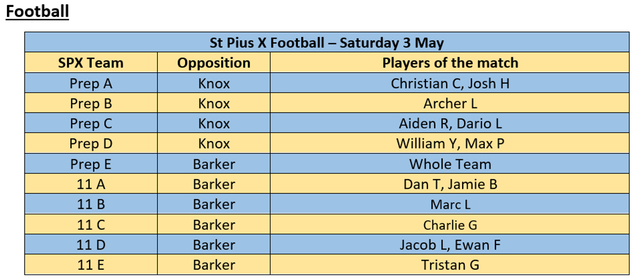Select the 11 A team cell
The height and width of the screenshot is (280, 644).
[91, 184]
